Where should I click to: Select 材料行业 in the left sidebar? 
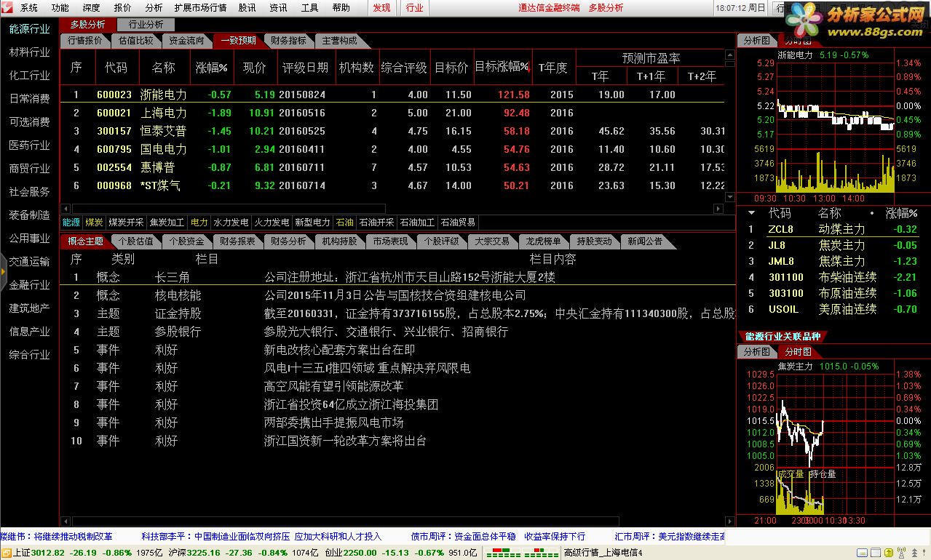click(x=29, y=52)
